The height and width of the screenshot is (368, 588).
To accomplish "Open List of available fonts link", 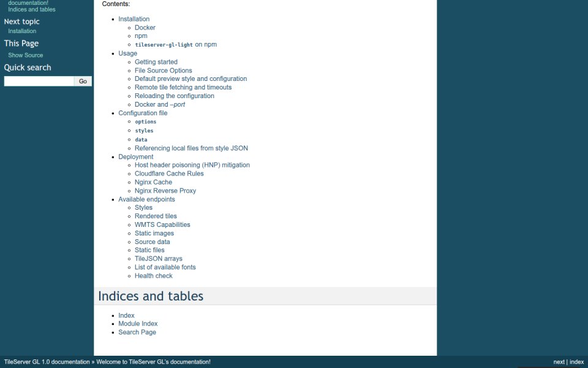I will pos(165,267).
